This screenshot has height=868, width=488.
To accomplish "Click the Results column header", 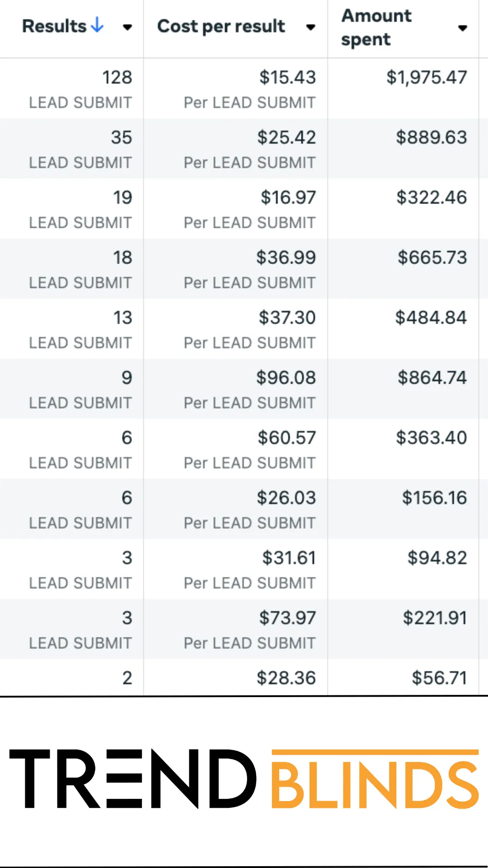I will pos(54,26).
